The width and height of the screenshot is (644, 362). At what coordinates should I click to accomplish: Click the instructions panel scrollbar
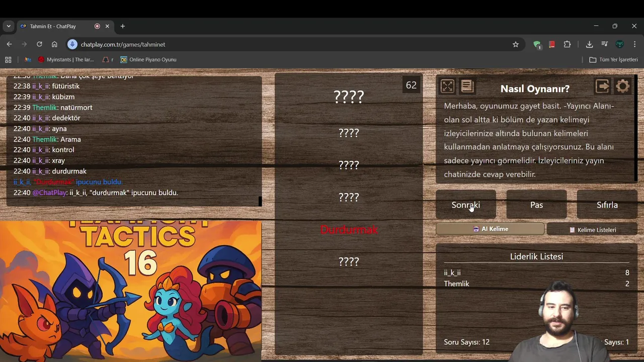(x=636, y=128)
